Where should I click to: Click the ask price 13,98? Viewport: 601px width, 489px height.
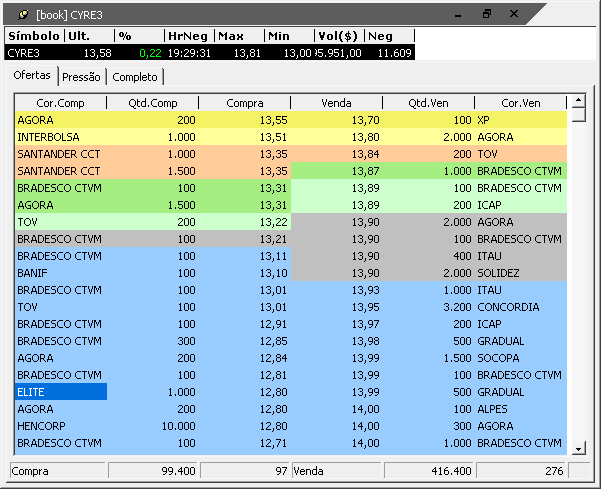point(337,341)
